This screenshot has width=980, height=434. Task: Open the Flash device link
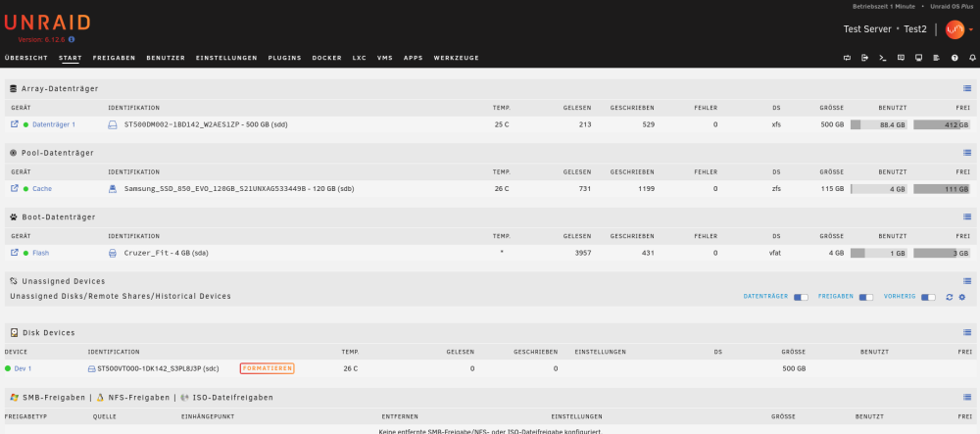coord(40,253)
